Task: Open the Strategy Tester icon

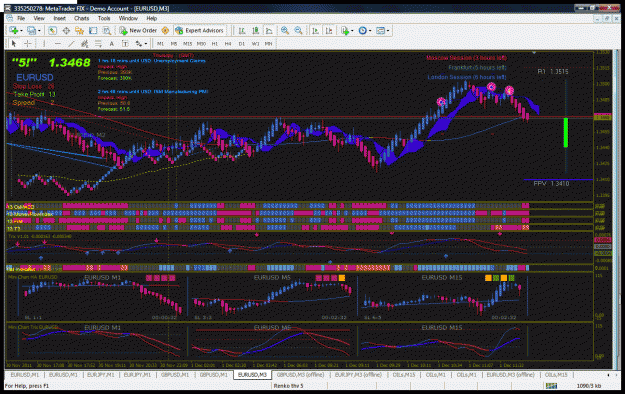Action: coord(106,31)
